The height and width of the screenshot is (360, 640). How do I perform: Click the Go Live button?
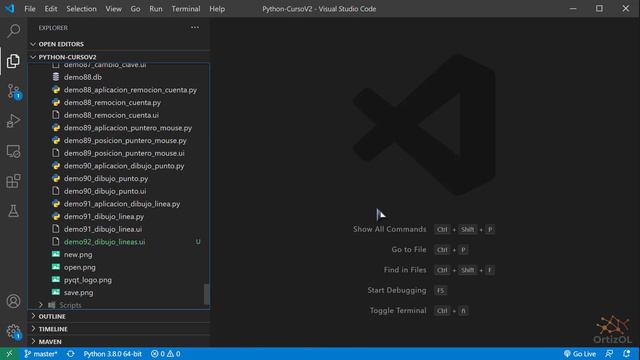[580, 354]
